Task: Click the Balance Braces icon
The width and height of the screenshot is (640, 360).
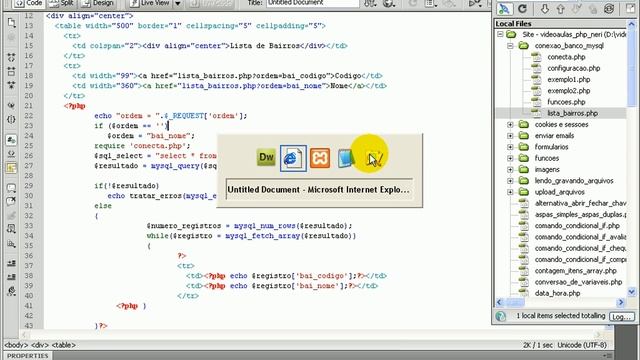Action: tap(11, 119)
